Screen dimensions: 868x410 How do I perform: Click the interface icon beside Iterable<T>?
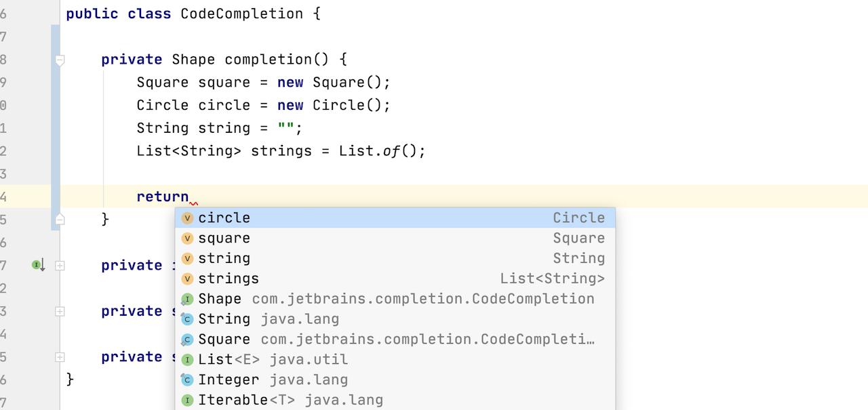click(x=187, y=401)
